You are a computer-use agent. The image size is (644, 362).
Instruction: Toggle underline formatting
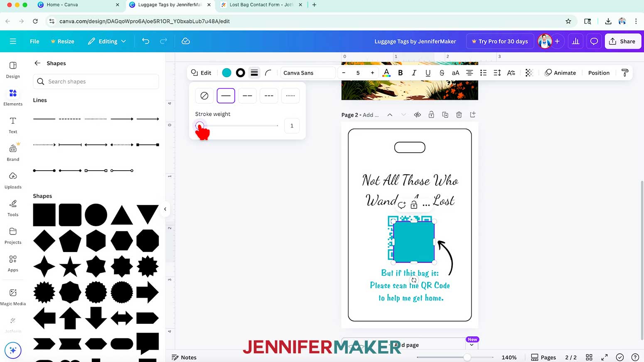tap(428, 73)
